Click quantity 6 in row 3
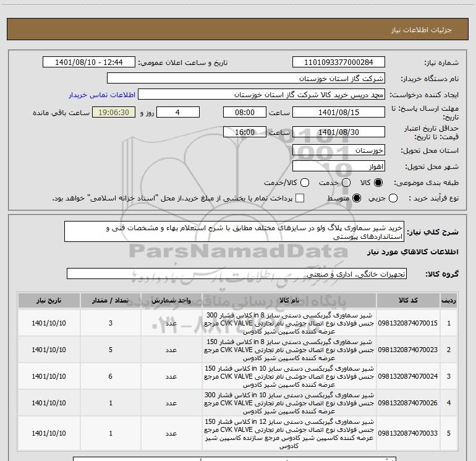The image size is (476, 461). coord(111,376)
